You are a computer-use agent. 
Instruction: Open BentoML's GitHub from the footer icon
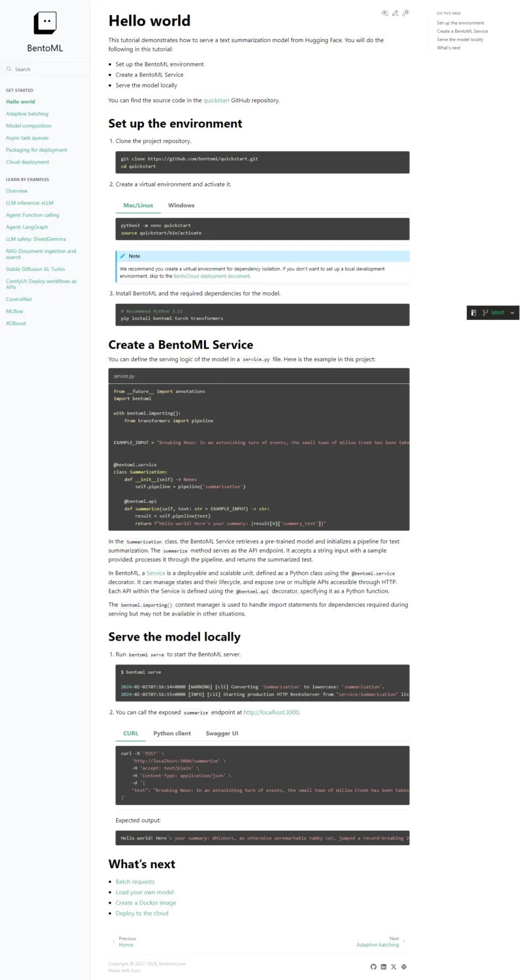374,967
